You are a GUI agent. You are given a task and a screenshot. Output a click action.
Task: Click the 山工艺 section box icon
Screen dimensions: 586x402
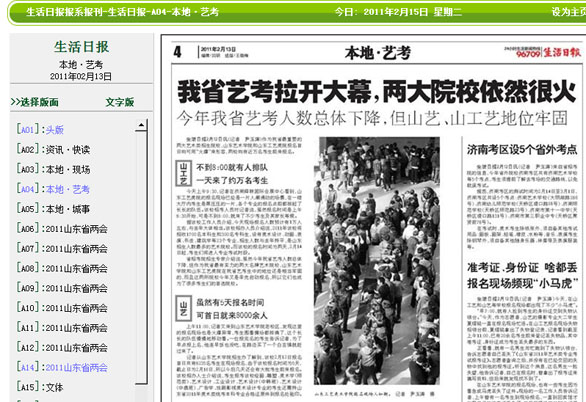(183, 173)
